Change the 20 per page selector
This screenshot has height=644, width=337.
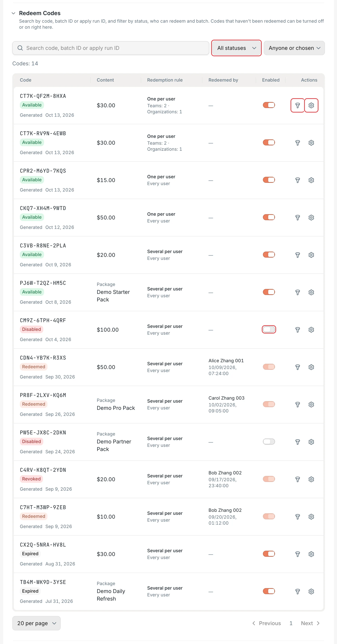tap(36, 623)
